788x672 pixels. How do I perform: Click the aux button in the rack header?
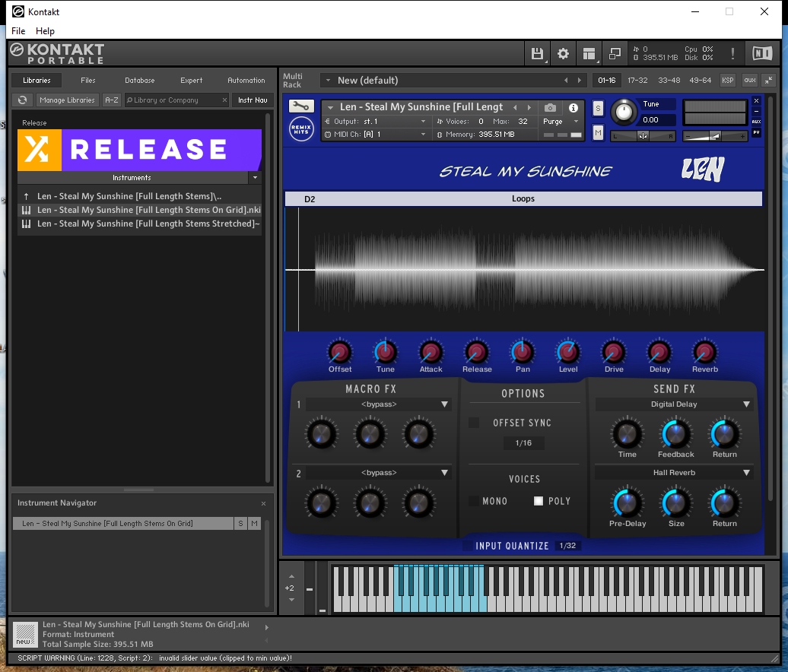750,81
